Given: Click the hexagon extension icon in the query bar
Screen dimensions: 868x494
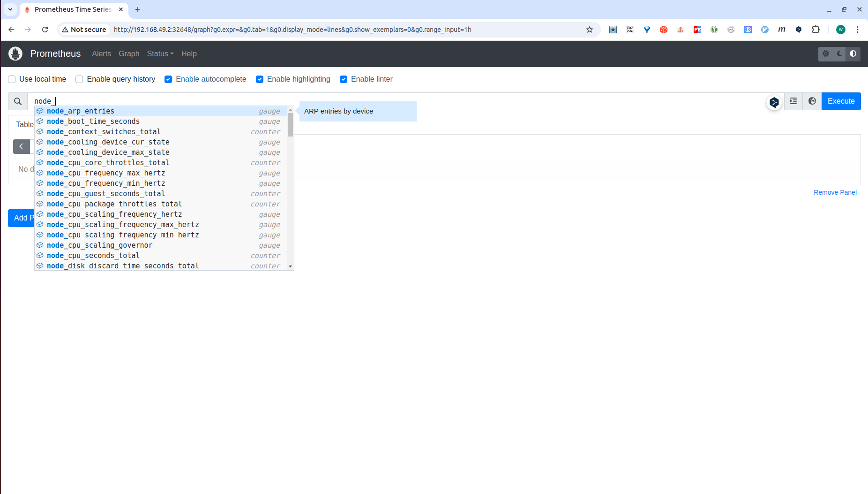Looking at the screenshot, I should 774,102.
